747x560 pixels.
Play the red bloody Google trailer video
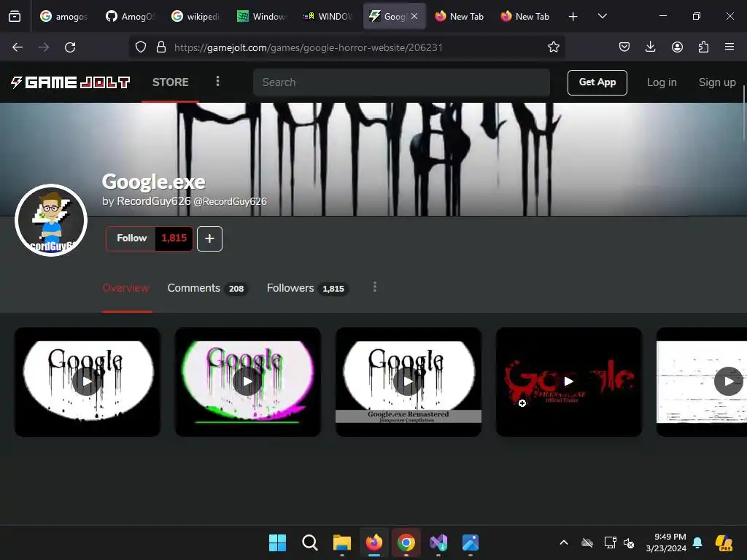point(569,382)
